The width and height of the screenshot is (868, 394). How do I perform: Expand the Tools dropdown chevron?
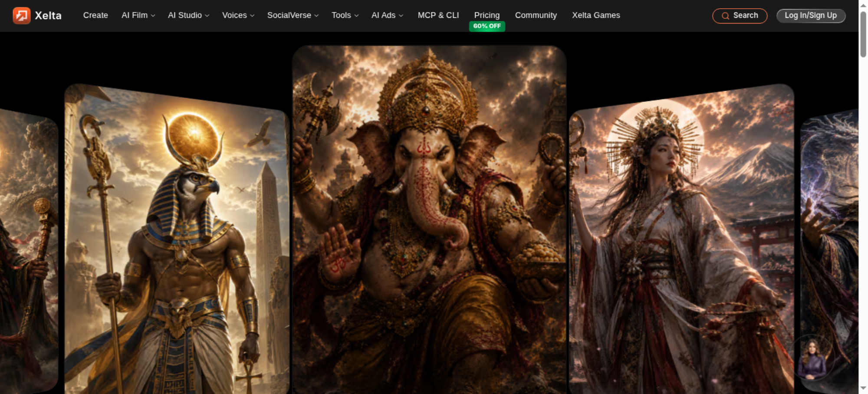[356, 16]
